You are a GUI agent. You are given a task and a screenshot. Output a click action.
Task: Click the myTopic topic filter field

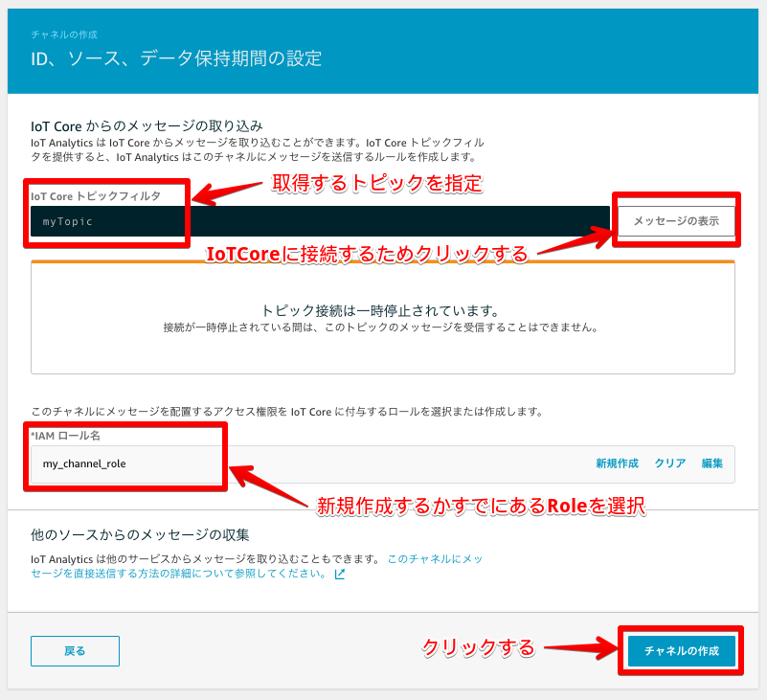coord(320,221)
